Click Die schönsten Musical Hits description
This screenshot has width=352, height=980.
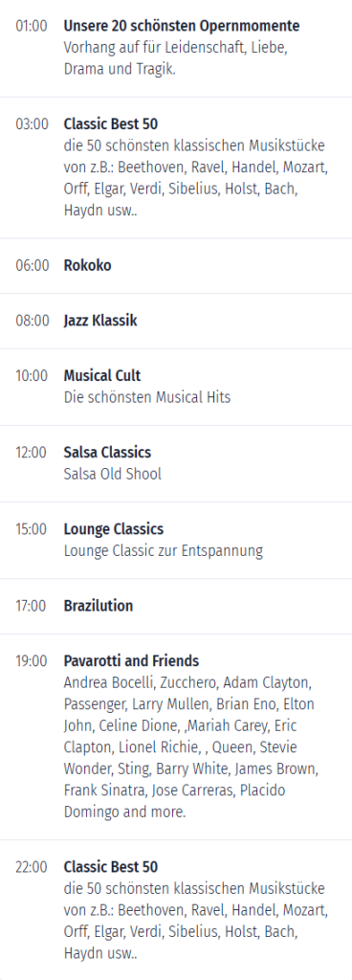[x=147, y=397]
